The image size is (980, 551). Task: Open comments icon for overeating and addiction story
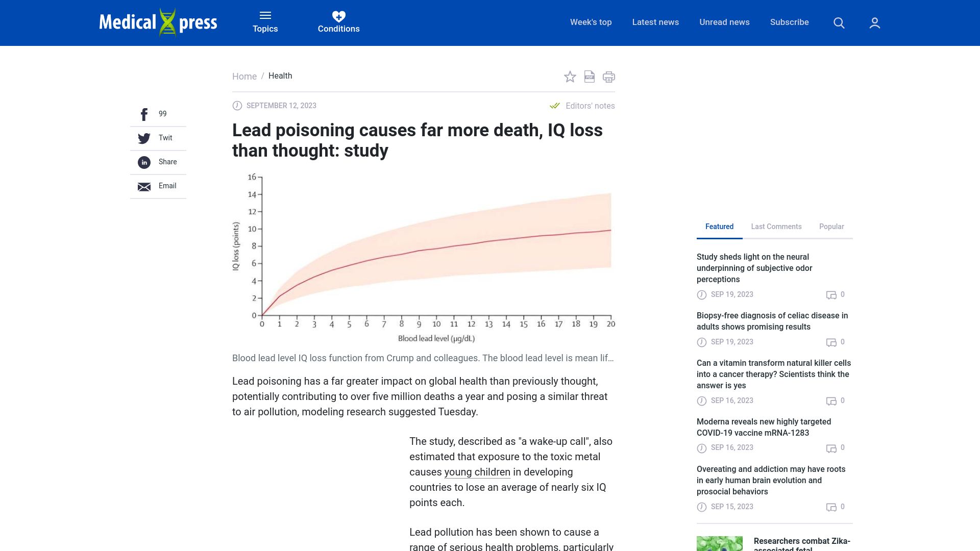tap(831, 507)
